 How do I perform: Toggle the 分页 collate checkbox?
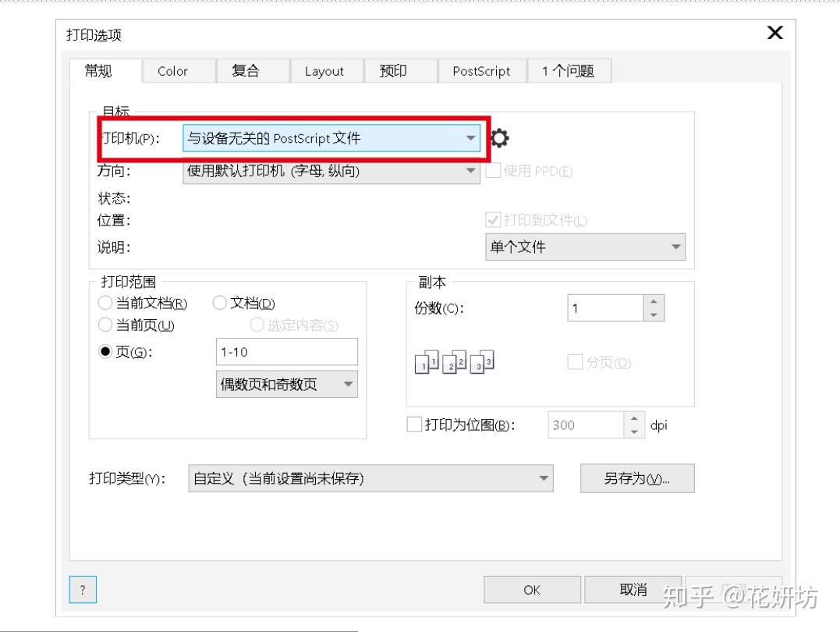(575, 362)
